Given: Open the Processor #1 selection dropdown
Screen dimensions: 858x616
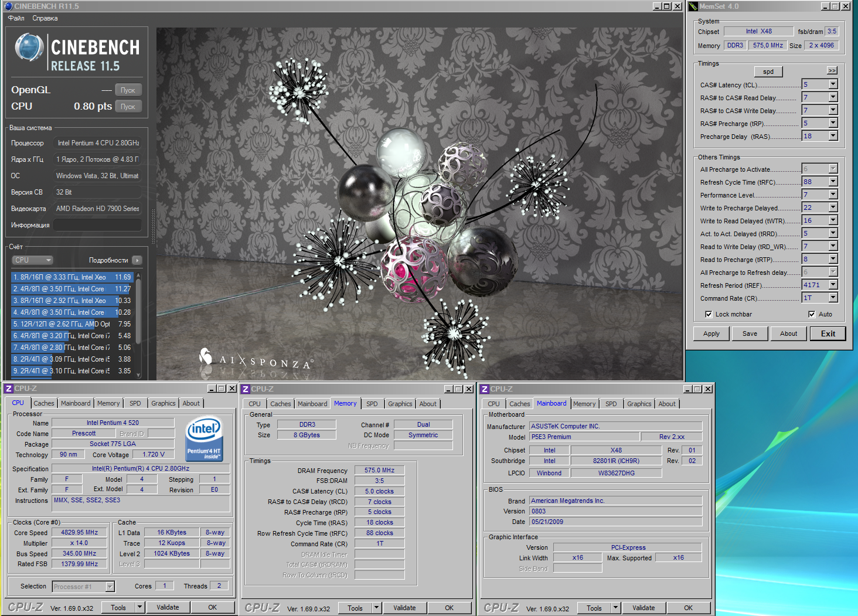Looking at the screenshot, I should [110, 586].
